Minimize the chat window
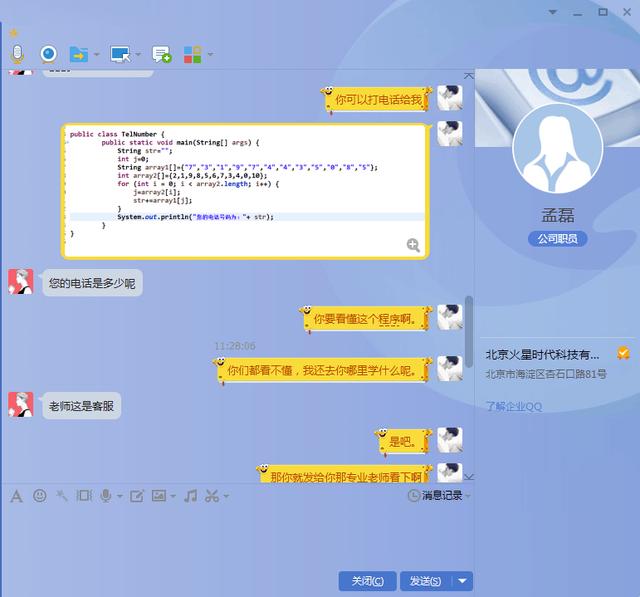 [x=578, y=13]
